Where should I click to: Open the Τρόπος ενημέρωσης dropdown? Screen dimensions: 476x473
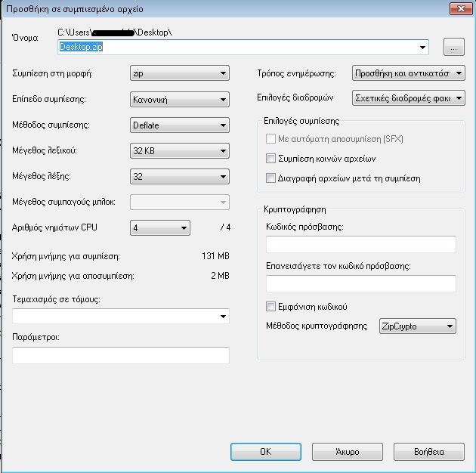(409, 73)
